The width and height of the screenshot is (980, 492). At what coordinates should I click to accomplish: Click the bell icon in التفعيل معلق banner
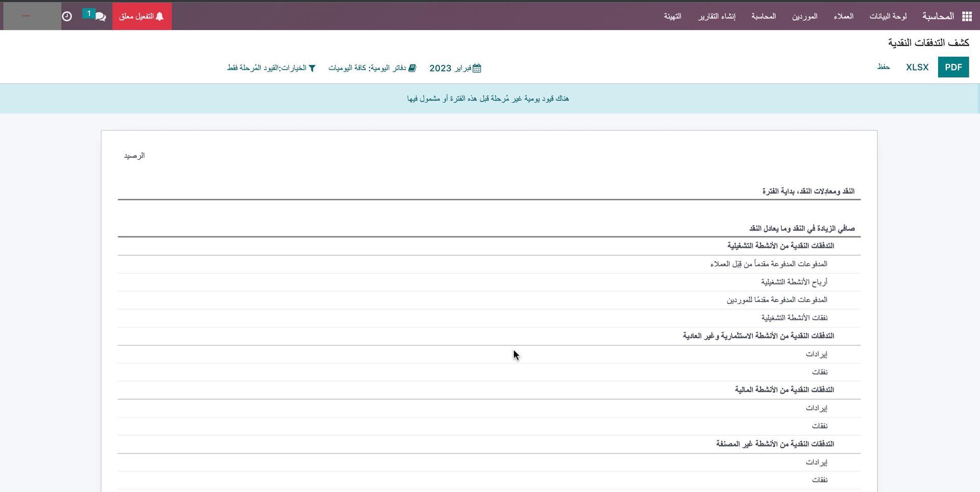[160, 16]
